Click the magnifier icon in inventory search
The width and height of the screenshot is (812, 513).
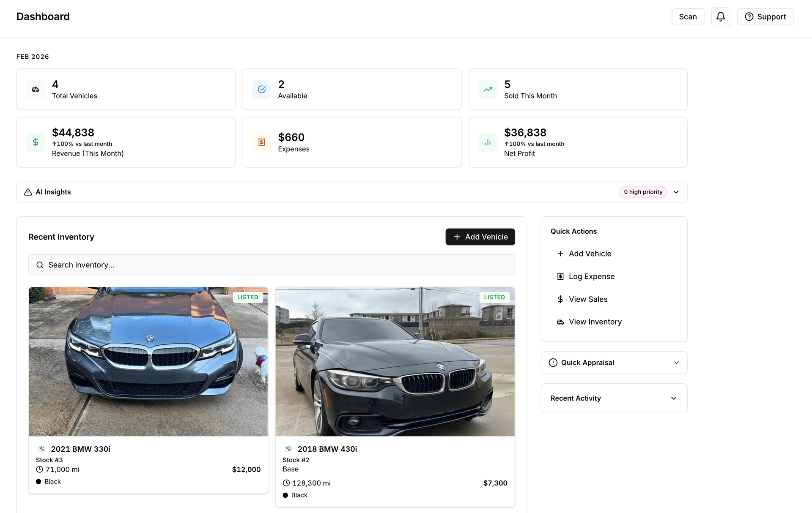[x=40, y=265]
